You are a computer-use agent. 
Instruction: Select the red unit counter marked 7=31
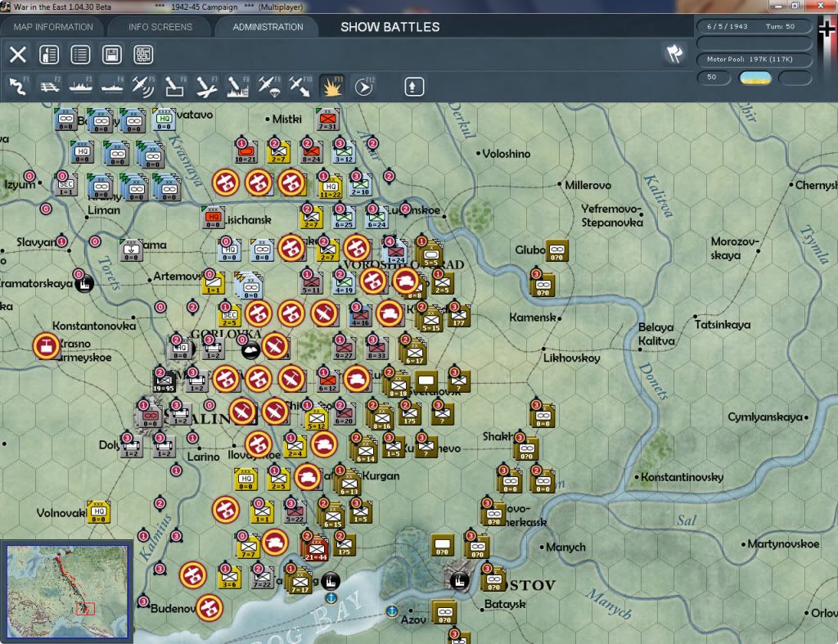point(327,119)
